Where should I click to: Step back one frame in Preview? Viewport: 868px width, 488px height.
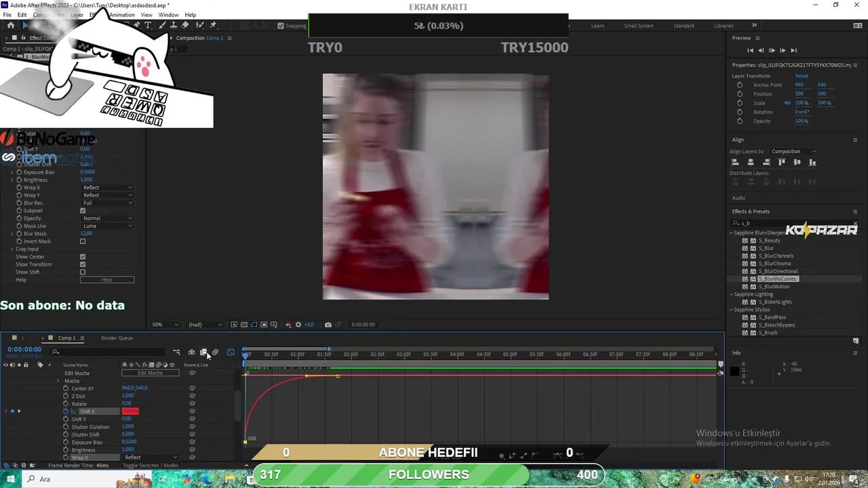(761, 50)
